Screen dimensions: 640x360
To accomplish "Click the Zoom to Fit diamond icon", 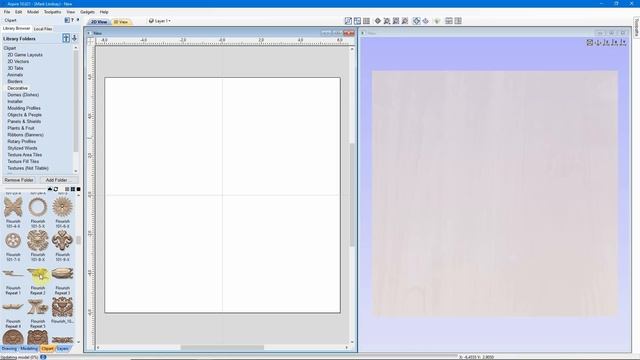I will click(378, 21).
